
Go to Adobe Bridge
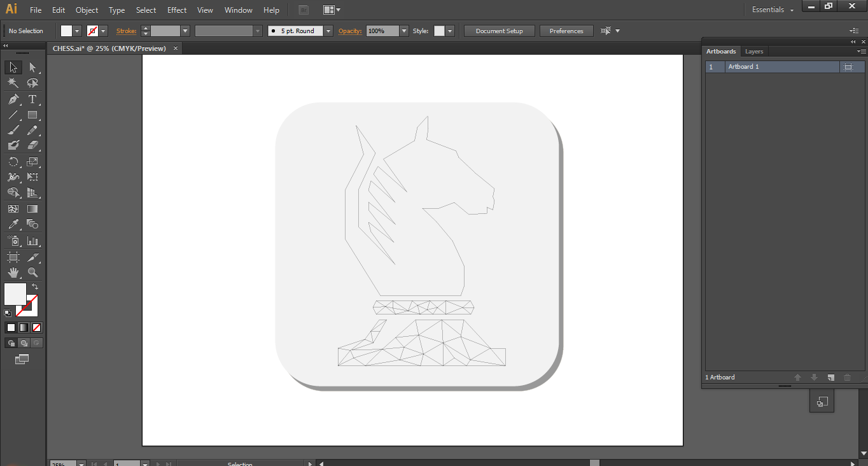(x=304, y=10)
